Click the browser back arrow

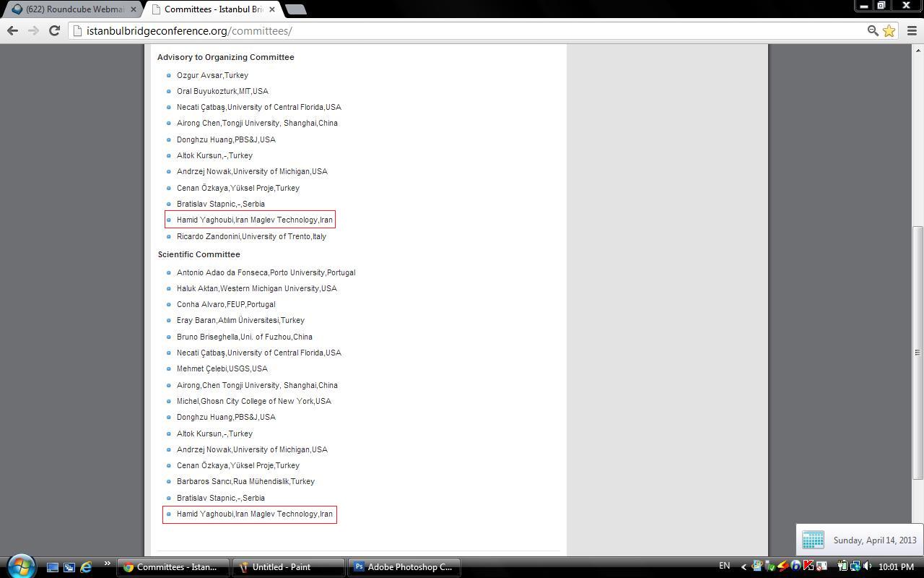12,30
